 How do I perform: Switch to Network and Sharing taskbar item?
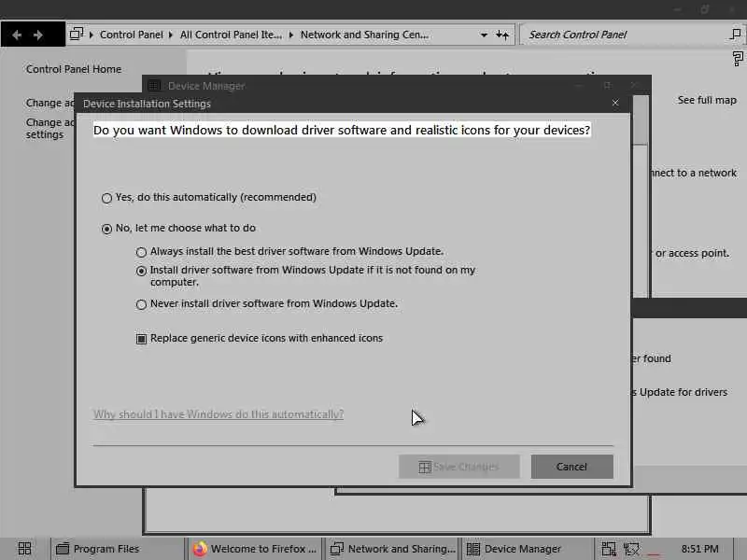tap(392, 549)
